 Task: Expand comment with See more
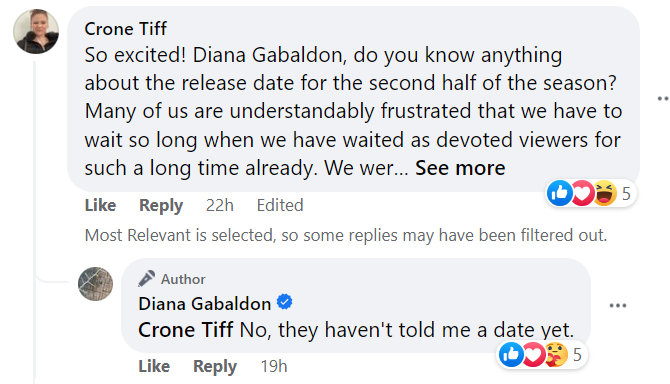click(x=460, y=168)
